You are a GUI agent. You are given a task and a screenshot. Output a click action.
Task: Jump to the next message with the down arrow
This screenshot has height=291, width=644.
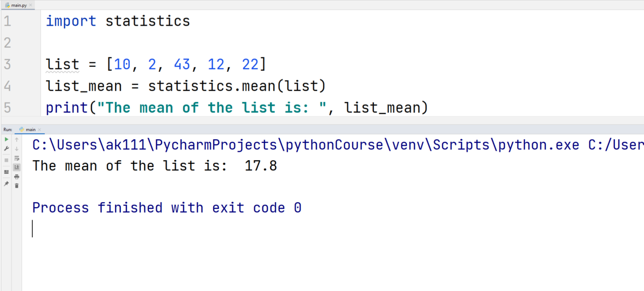pyautogui.click(x=17, y=149)
